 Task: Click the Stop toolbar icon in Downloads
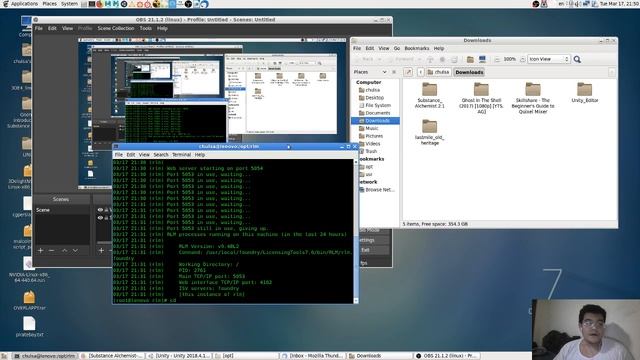point(442,60)
